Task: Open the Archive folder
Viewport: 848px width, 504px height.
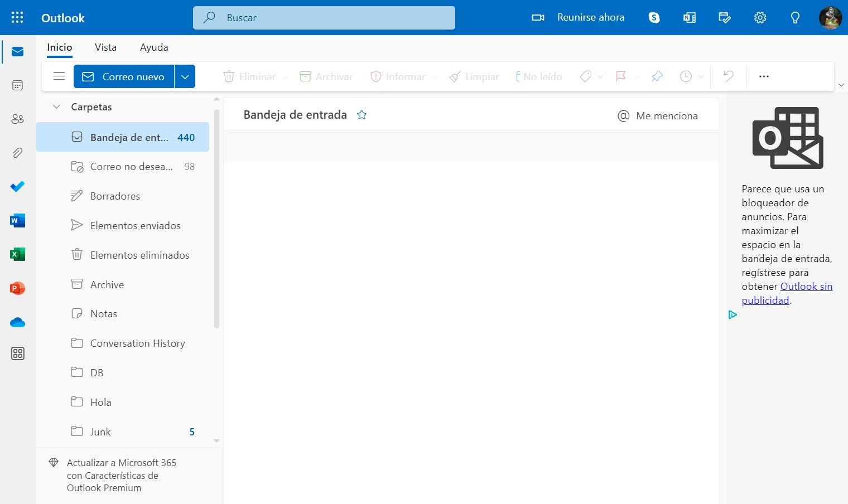Action: (x=123, y=284)
